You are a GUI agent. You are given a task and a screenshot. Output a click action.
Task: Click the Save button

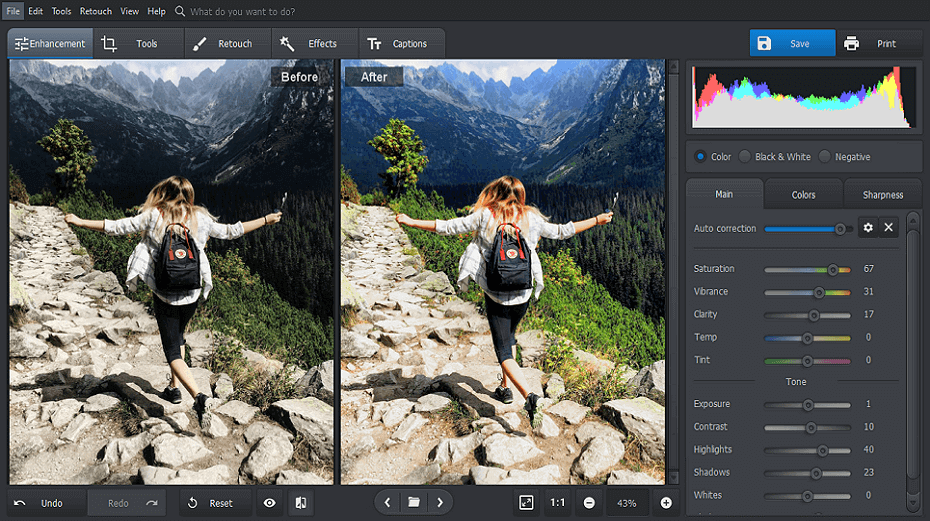pos(792,44)
